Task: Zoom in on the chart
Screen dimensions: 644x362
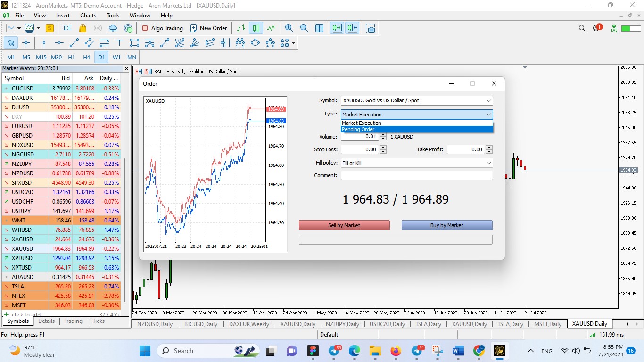Action: tap(289, 28)
